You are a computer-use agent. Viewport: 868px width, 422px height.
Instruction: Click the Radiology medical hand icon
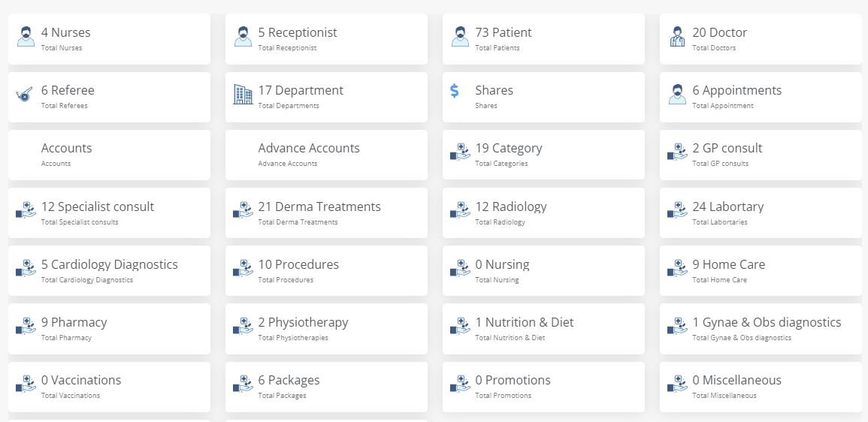460,211
